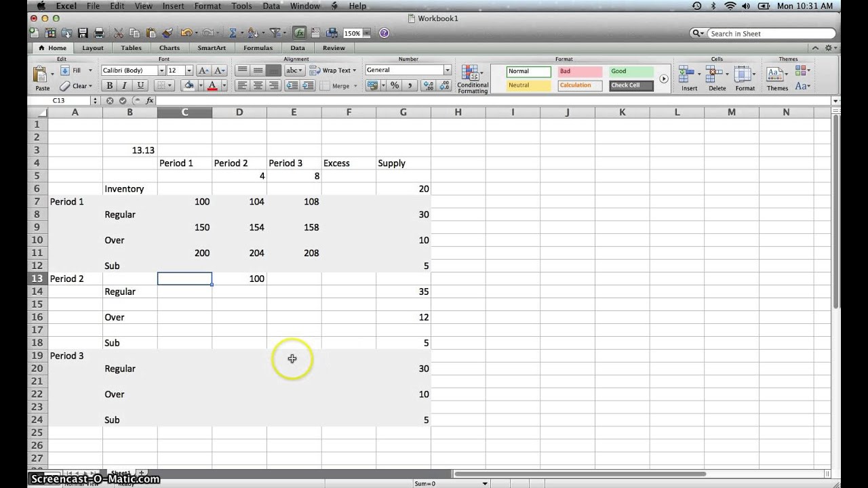
Task: Select column G header
Action: 403,113
